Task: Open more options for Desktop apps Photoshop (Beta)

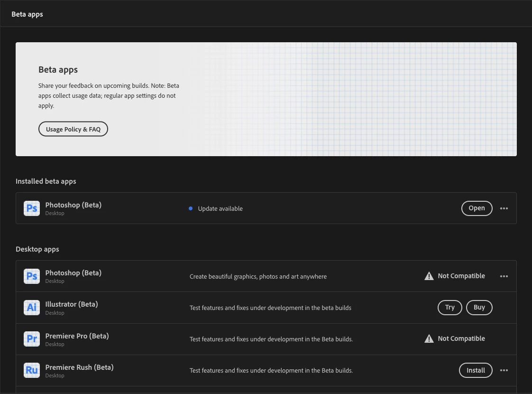Action: point(504,276)
